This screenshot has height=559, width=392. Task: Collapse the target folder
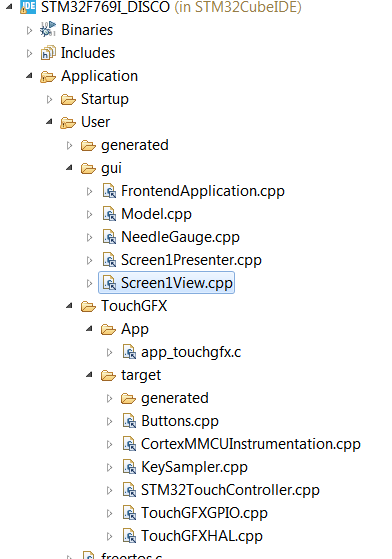click(89, 375)
